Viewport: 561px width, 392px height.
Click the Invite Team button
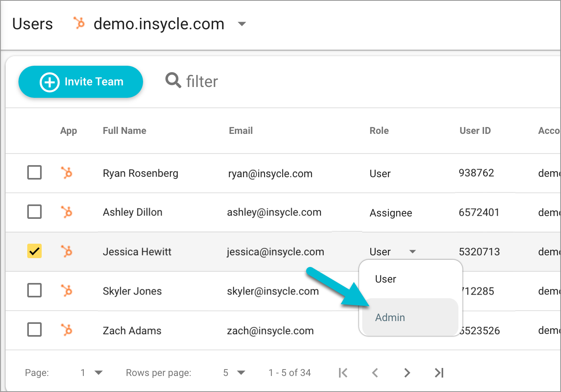pos(81,82)
